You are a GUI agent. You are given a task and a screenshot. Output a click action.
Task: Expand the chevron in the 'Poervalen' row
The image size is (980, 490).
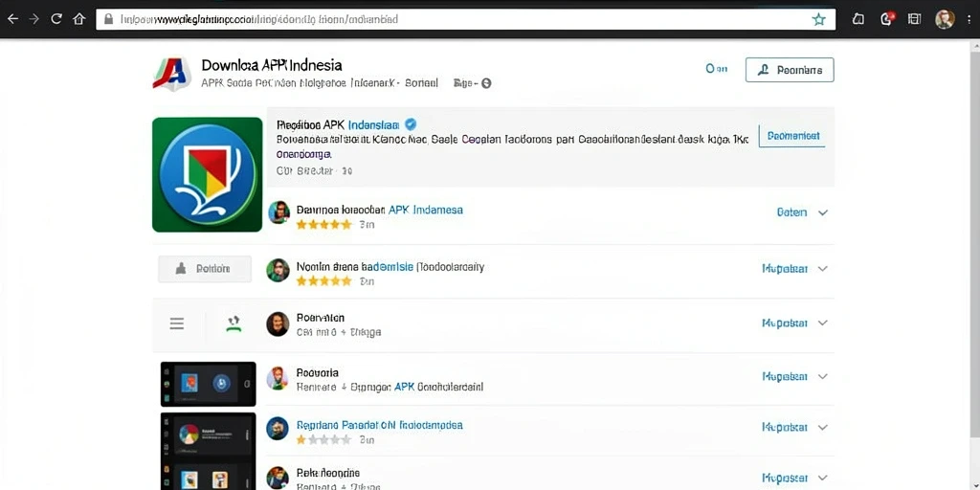823,323
